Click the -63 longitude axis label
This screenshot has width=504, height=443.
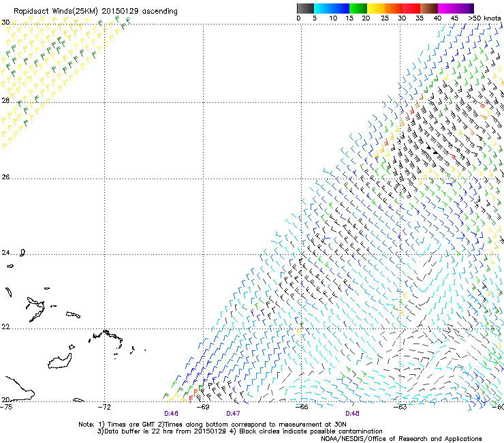tap(400, 407)
